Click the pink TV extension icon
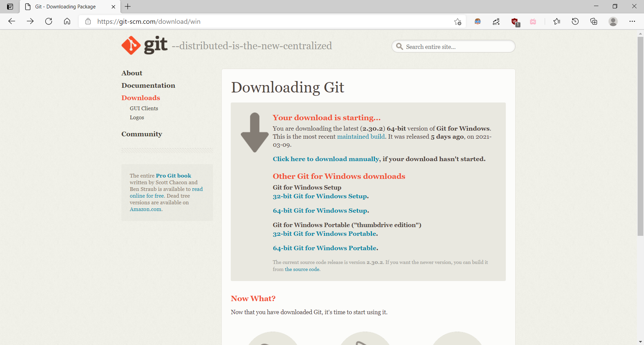The image size is (644, 345). click(533, 21)
